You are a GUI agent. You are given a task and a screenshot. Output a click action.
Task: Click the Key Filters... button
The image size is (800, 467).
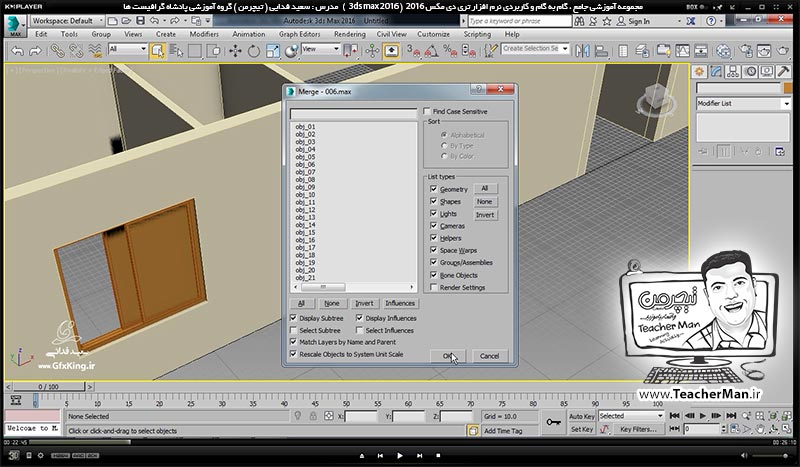tap(638, 429)
